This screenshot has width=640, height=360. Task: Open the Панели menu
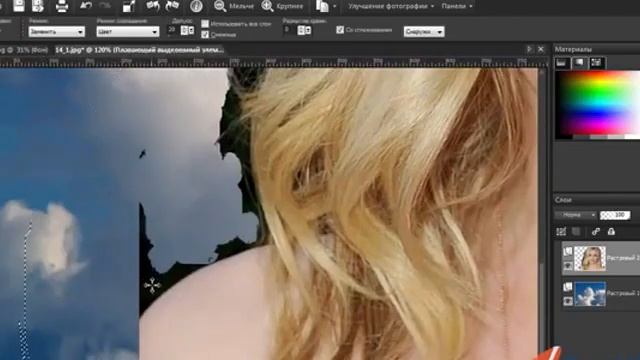click(457, 6)
